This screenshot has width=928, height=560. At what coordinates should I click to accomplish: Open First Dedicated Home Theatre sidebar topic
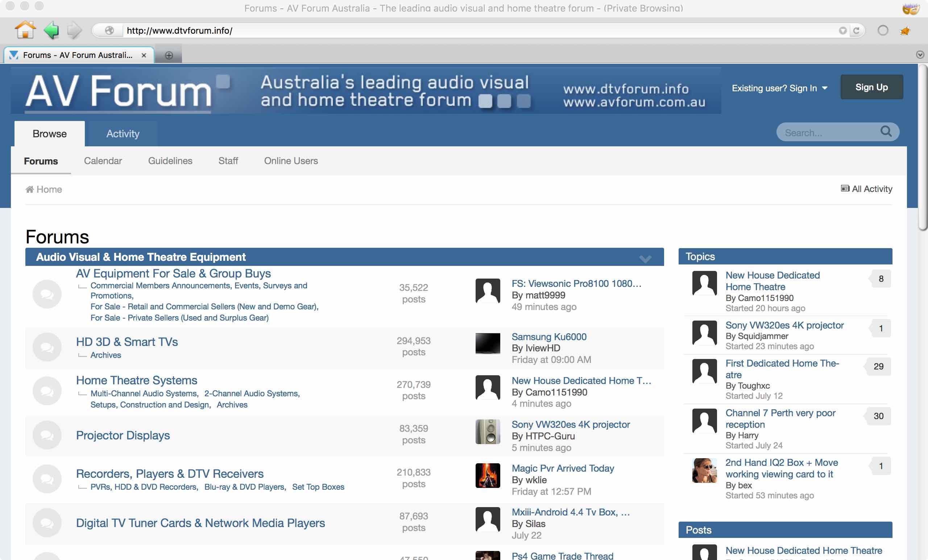[x=782, y=369]
